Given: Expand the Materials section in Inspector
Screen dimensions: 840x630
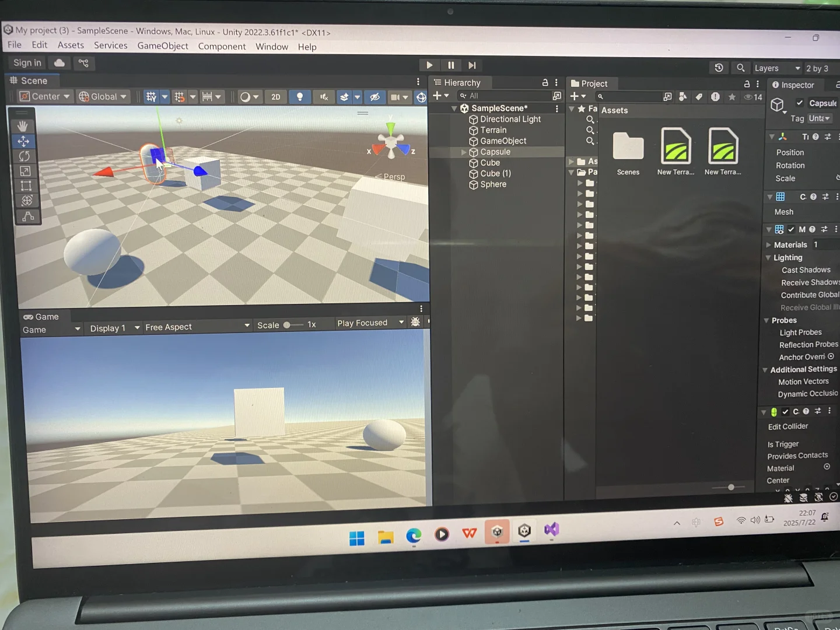Looking at the screenshot, I should click(x=769, y=245).
